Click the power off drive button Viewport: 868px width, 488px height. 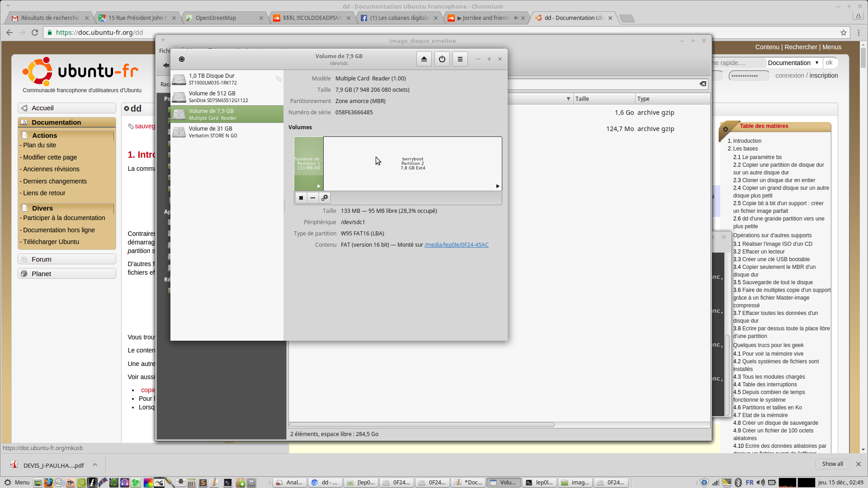[x=442, y=59]
